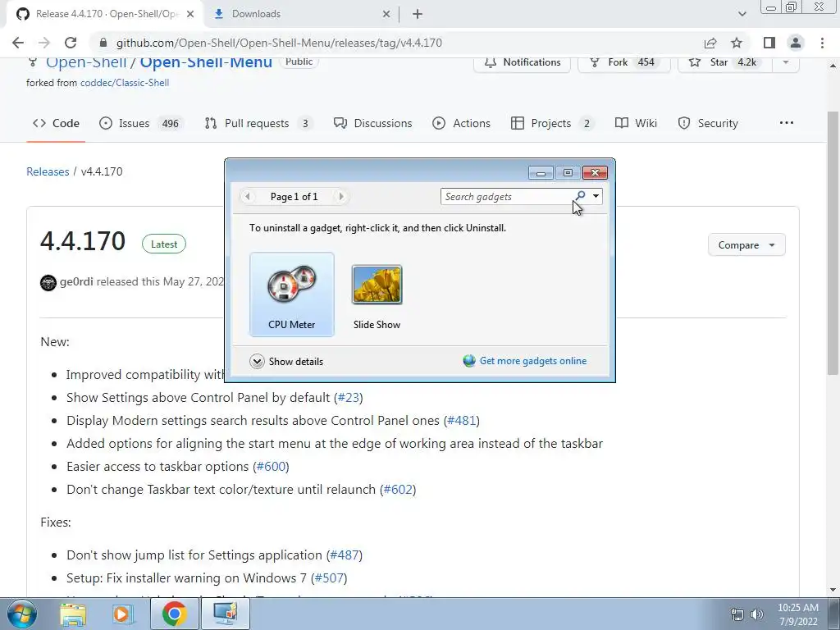Fork the repository
840x630 pixels.
coord(624,62)
